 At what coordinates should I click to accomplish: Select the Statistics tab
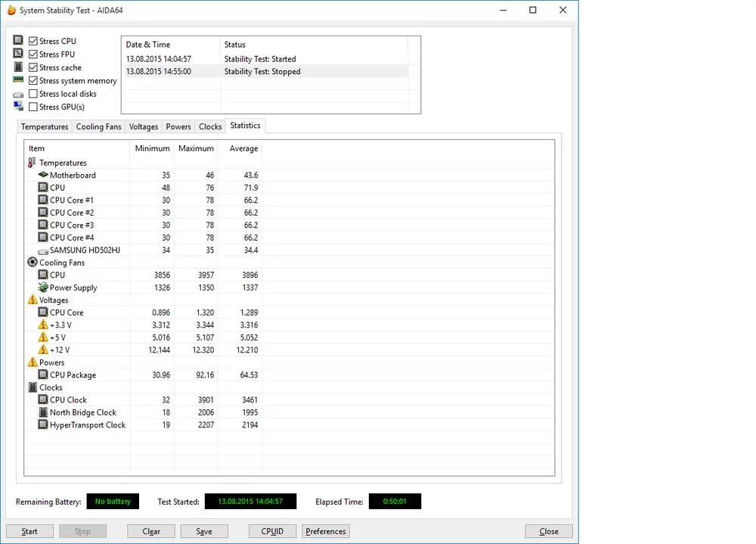[x=246, y=126]
